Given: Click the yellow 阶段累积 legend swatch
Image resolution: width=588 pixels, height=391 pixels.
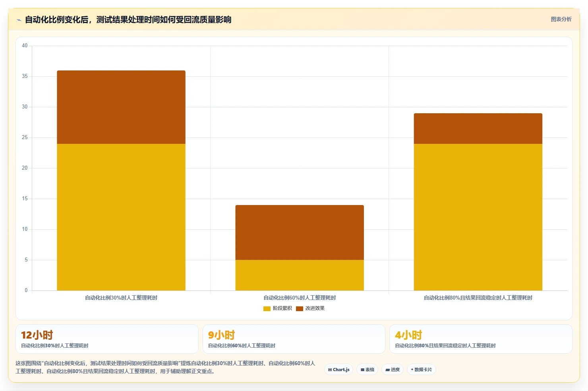Looking at the screenshot, I should pos(267,309).
